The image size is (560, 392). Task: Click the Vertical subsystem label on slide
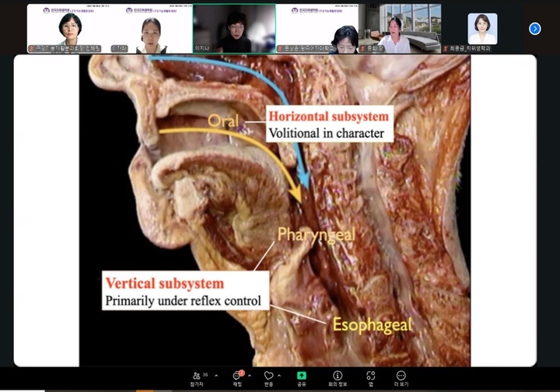[x=165, y=283]
